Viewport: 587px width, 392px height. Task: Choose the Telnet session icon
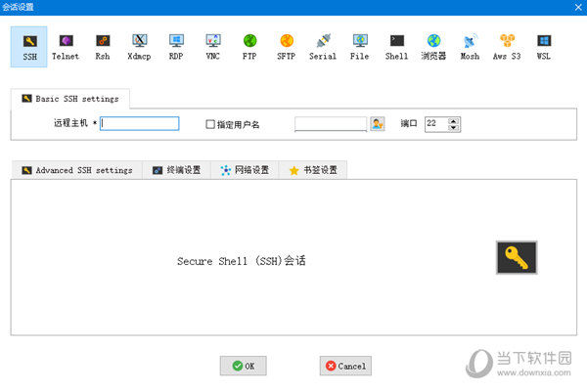click(x=66, y=47)
